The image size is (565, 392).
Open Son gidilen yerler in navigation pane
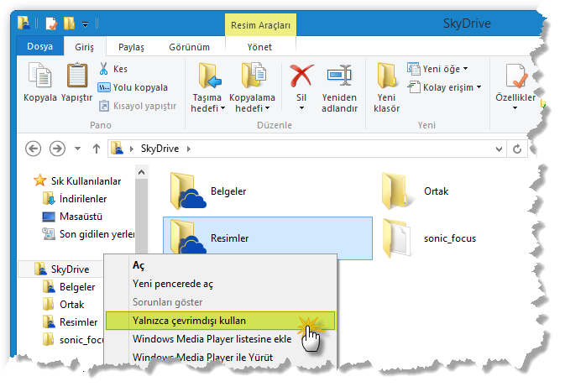[88, 234]
